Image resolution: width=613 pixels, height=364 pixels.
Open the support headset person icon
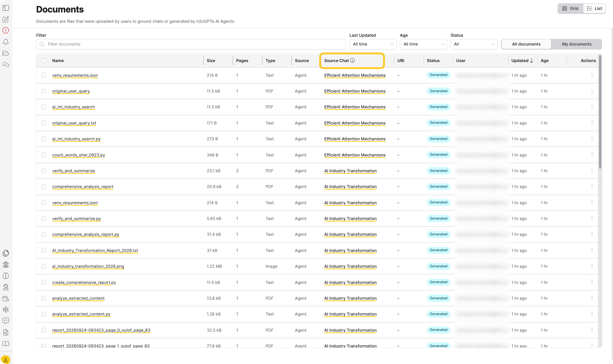[6, 287]
